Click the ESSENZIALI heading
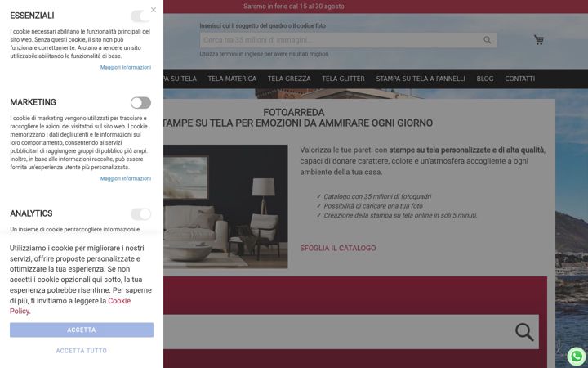The image size is (588, 368). [x=32, y=16]
